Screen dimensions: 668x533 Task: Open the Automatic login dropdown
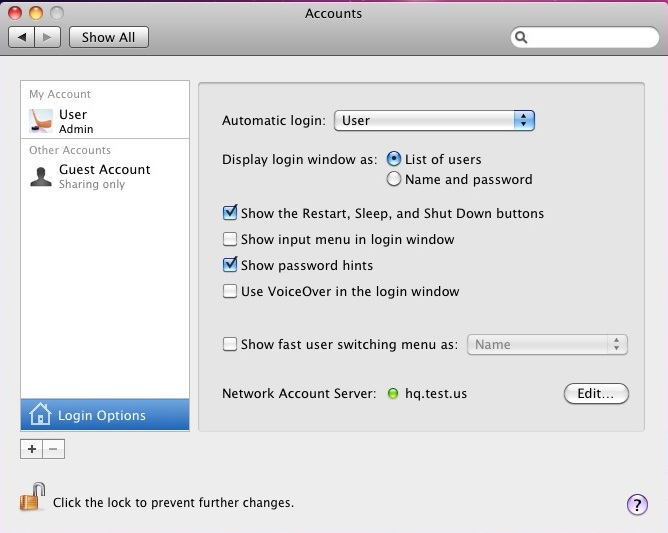[x=434, y=120]
